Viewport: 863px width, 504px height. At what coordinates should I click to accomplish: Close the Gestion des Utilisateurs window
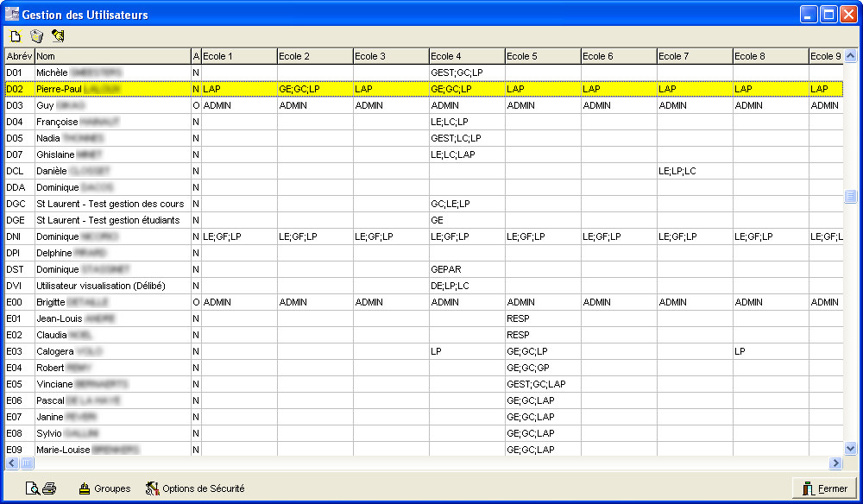point(848,15)
